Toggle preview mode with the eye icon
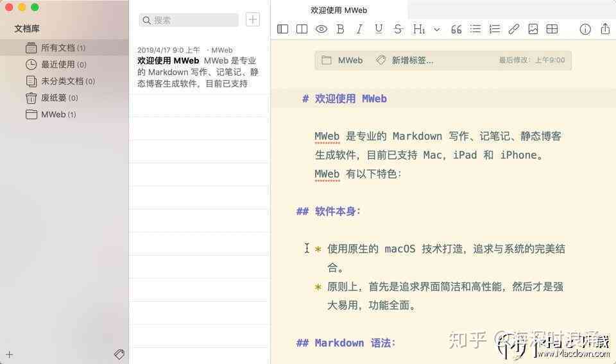 [x=321, y=29]
